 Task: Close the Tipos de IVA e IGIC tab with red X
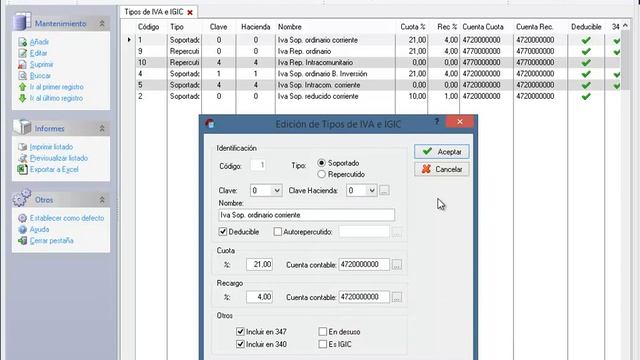click(190, 13)
